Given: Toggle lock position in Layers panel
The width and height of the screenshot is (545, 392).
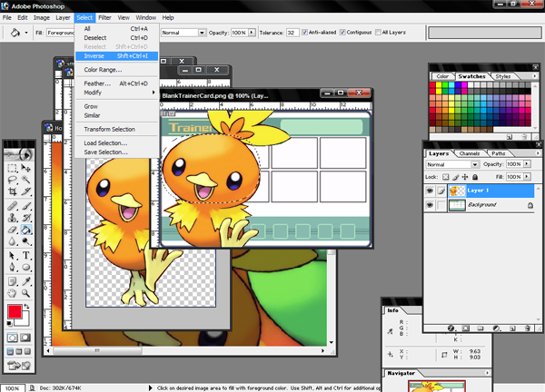Looking at the screenshot, I should point(465,177).
